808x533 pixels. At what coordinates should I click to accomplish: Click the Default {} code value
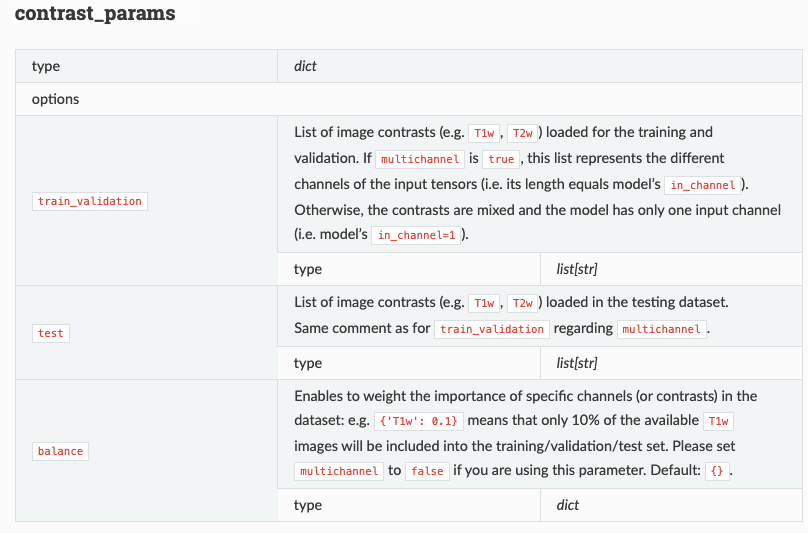716,471
